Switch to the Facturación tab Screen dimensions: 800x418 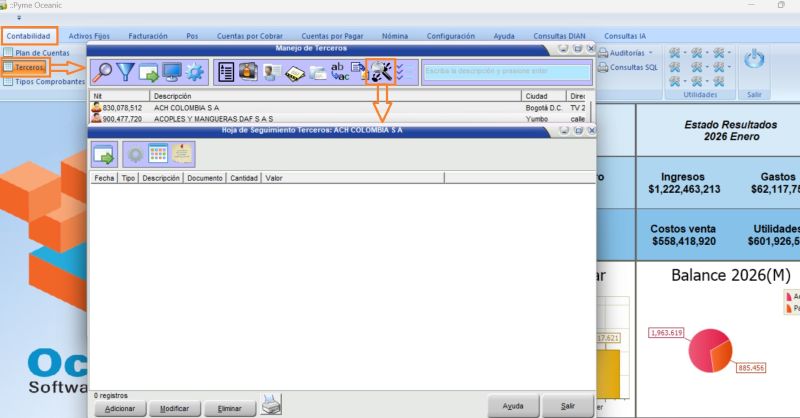coord(148,36)
